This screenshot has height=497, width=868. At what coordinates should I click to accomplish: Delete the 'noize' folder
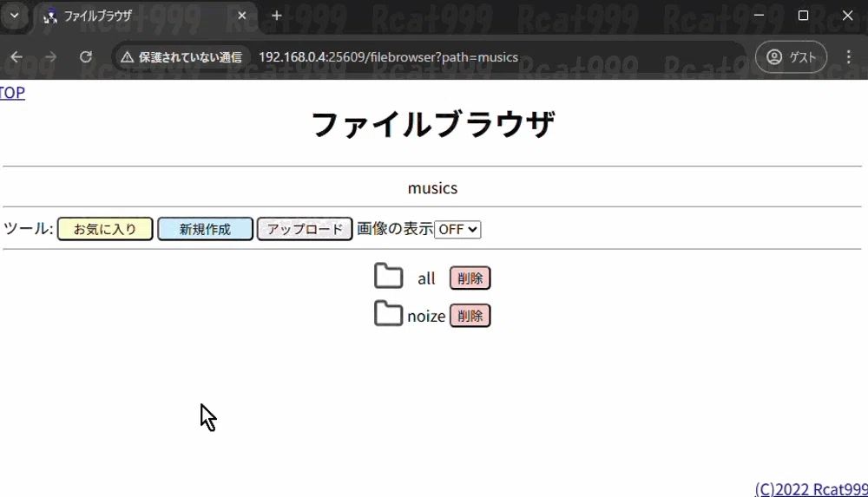pos(470,316)
